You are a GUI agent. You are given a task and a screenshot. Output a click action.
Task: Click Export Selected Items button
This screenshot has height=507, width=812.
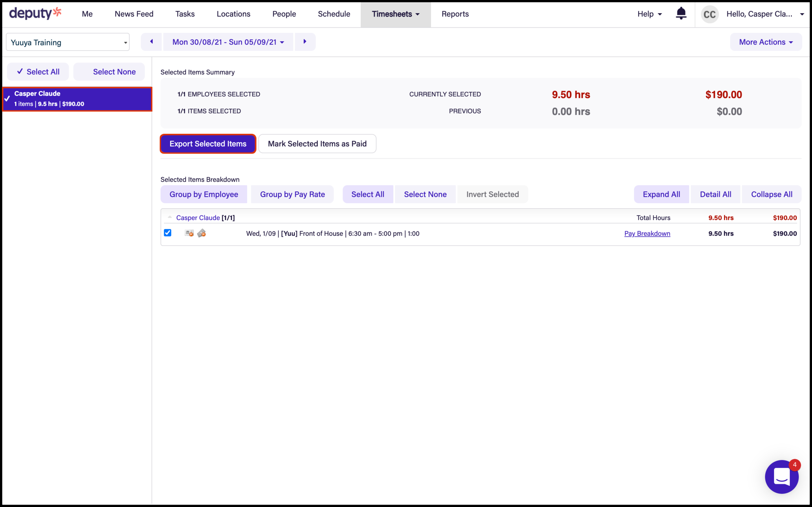tap(208, 144)
